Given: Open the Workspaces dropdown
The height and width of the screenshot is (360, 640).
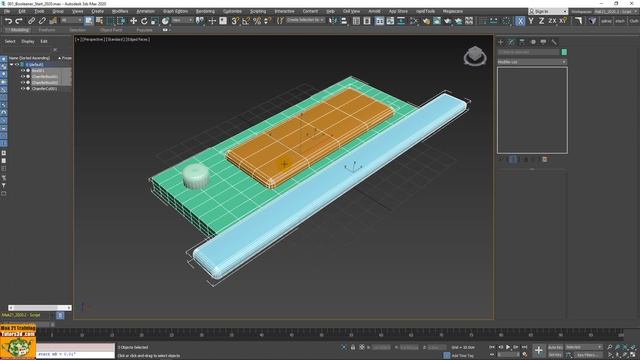Looking at the screenshot, I should [615, 11].
